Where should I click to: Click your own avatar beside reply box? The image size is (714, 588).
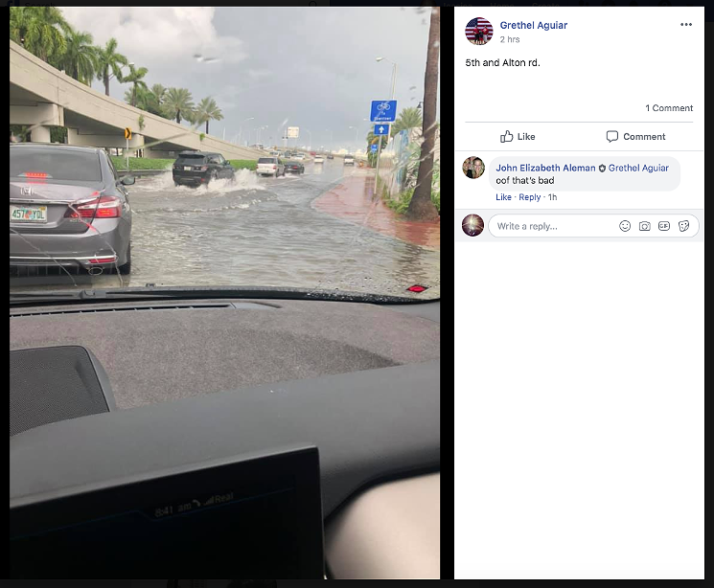pyautogui.click(x=472, y=225)
